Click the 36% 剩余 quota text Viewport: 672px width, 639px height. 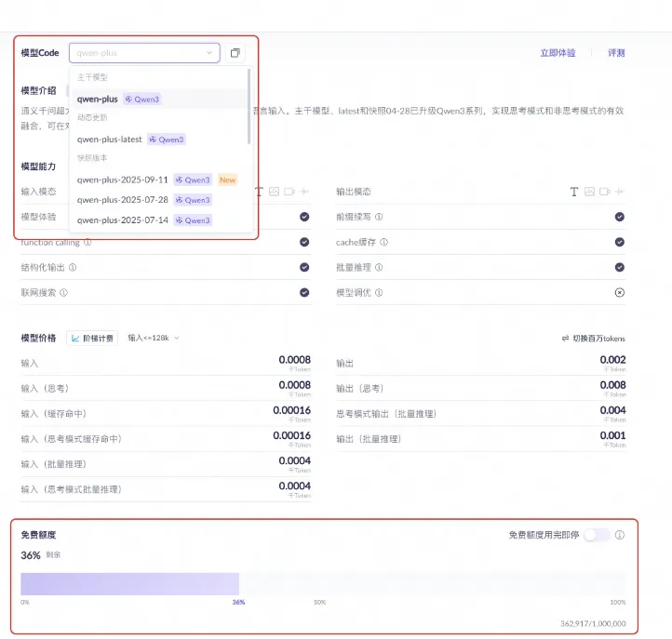click(x=41, y=555)
